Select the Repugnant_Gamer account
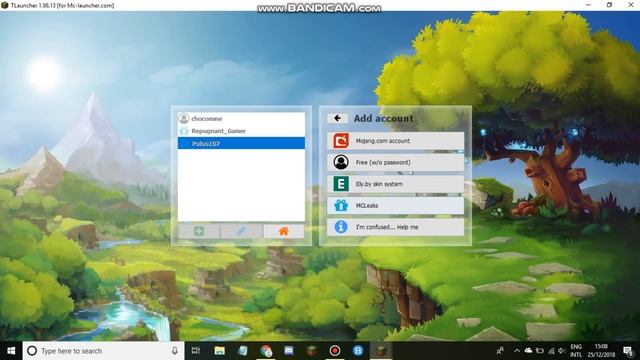This screenshot has height=360, width=640. (241, 131)
